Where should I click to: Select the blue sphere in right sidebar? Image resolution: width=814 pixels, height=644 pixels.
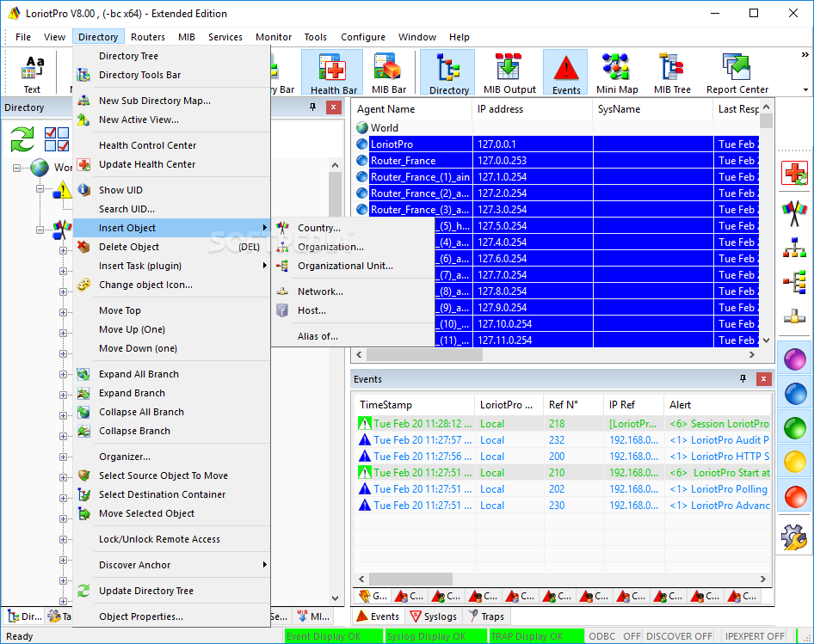(795, 394)
